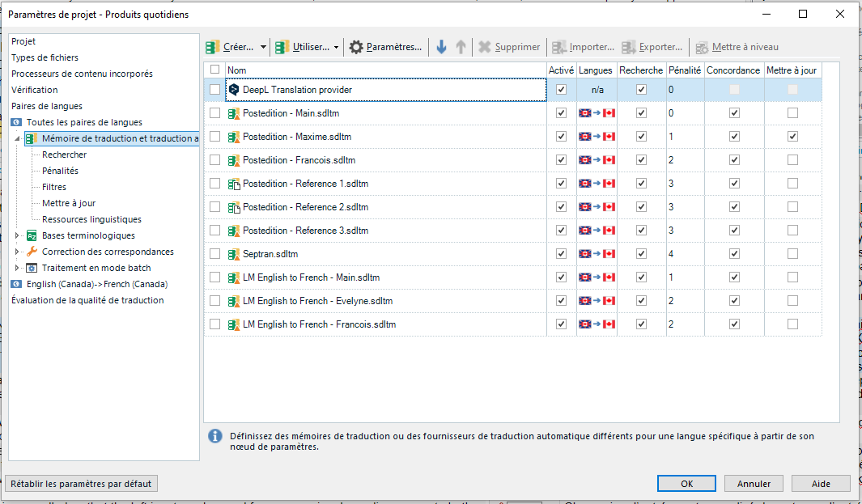Open Pénalités sub-item

point(60,171)
